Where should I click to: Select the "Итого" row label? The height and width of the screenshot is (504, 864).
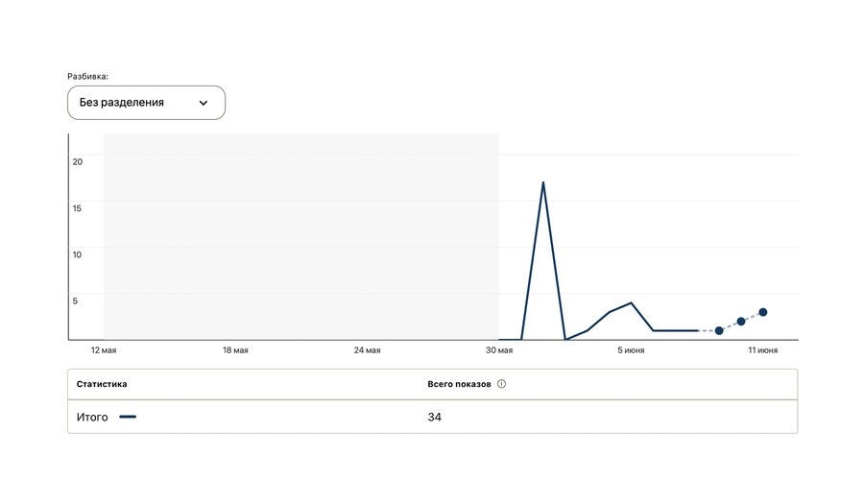click(92, 417)
